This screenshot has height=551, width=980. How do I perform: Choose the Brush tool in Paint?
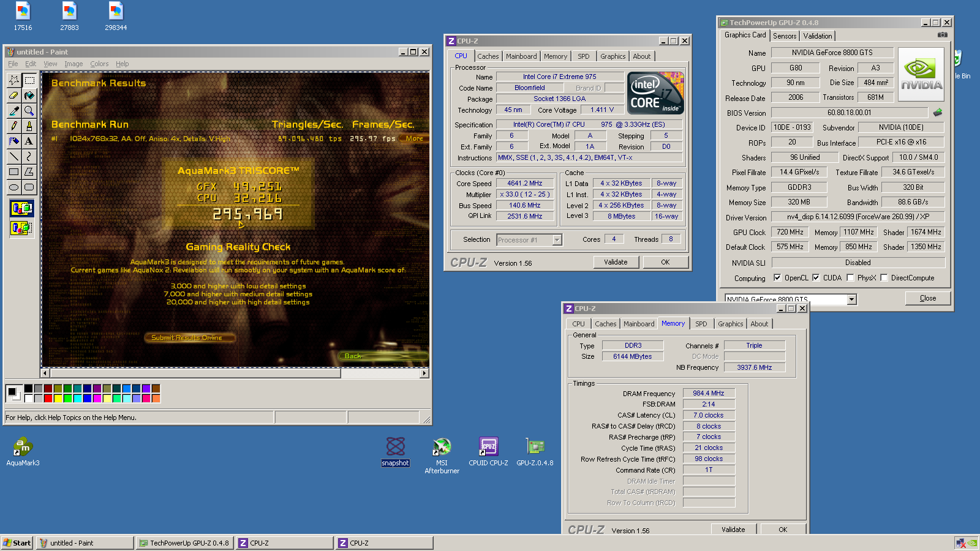(29, 126)
